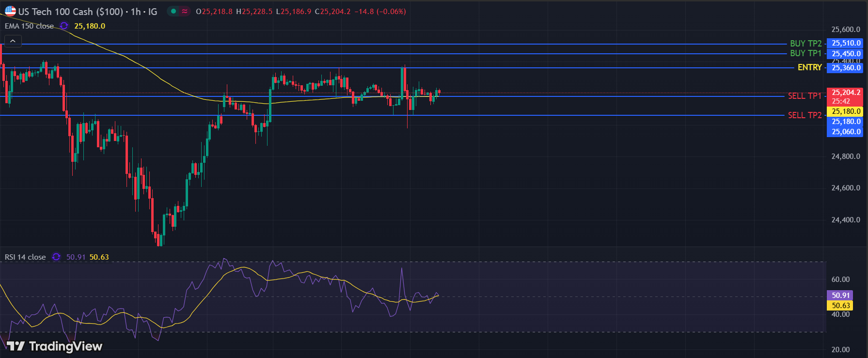Select the SELL TP1 line label
Screen dimensions: 868x358
(x=805, y=96)
